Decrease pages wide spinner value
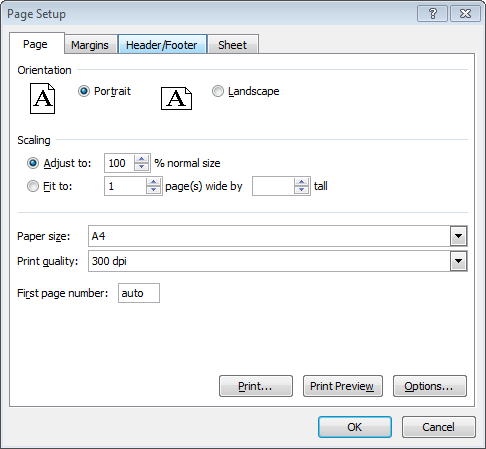The height and width of the screenshot is (449, 486). click(153, 190)
